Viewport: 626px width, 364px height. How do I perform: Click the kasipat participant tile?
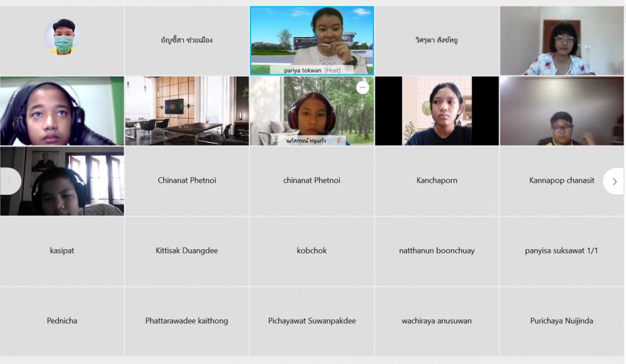coord(62,251)
